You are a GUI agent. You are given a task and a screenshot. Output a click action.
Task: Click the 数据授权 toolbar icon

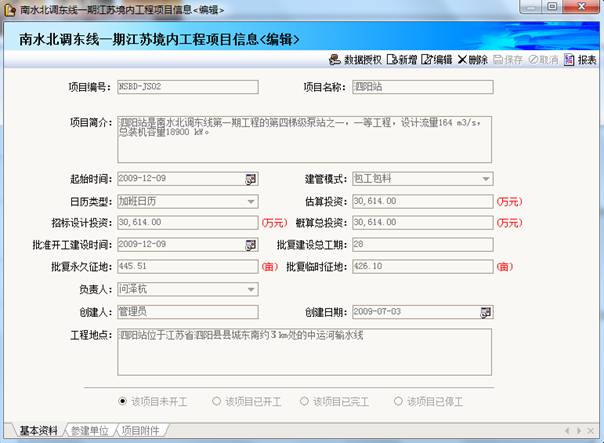[x=337, y=60]
